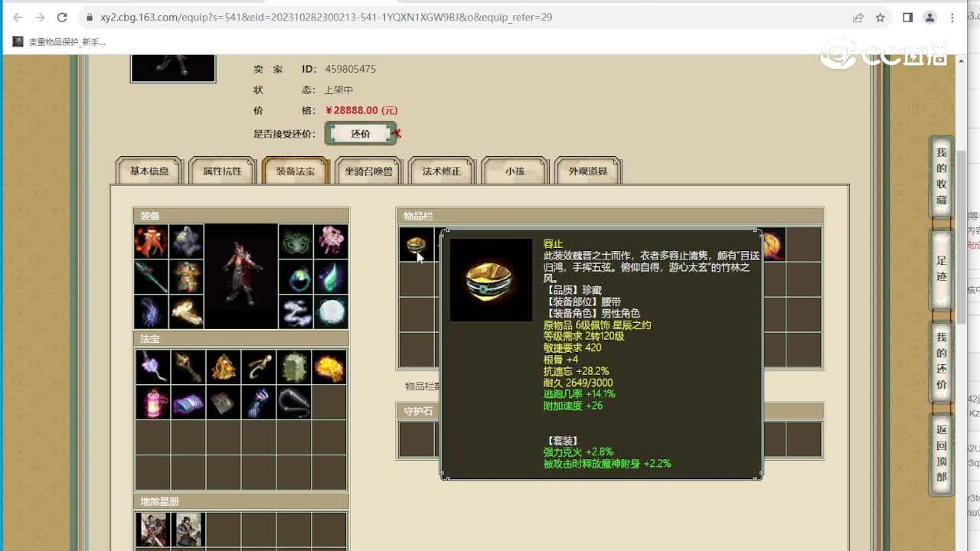Open the 外观道具 tab
The width and height of the screenshot is (980, 551).
tap(588, 171)
